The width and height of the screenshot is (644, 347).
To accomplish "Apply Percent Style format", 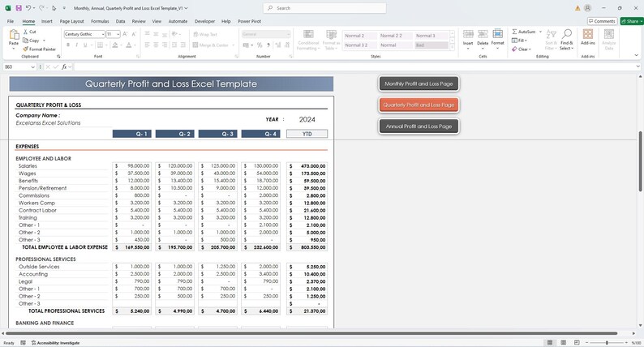I will coord(260,45).
